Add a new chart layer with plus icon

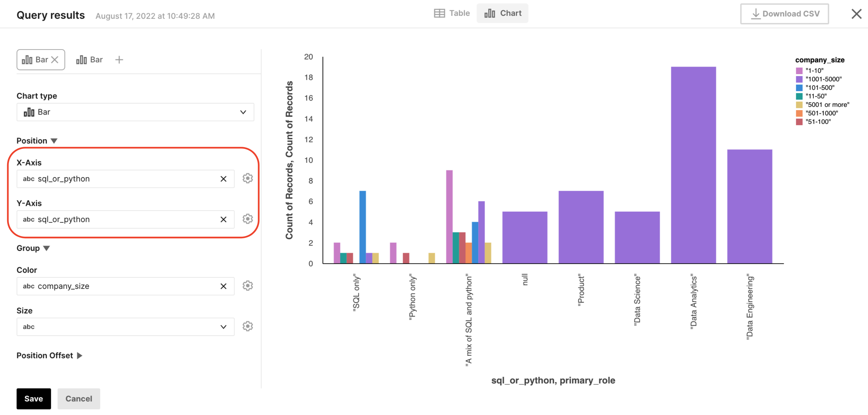(119, 60)
